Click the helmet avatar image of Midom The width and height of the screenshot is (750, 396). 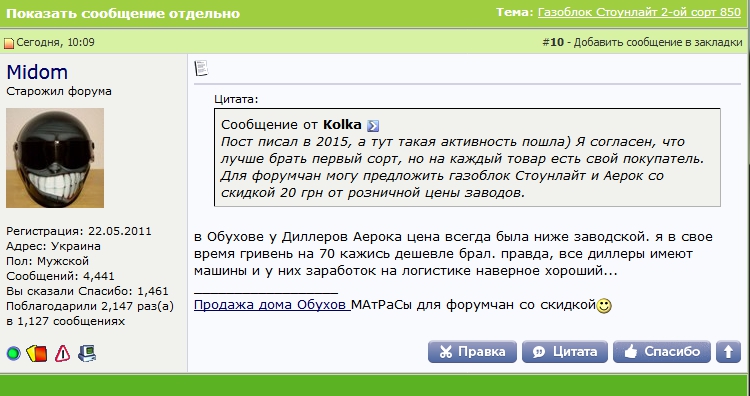coord(55,158)
